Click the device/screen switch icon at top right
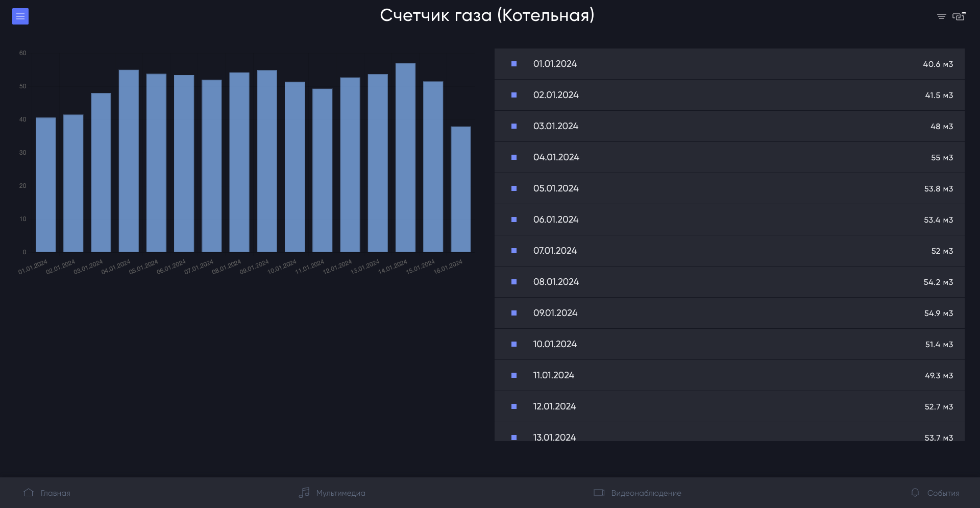980x508 pixels. pyautogui.click(x=959, y=16)
